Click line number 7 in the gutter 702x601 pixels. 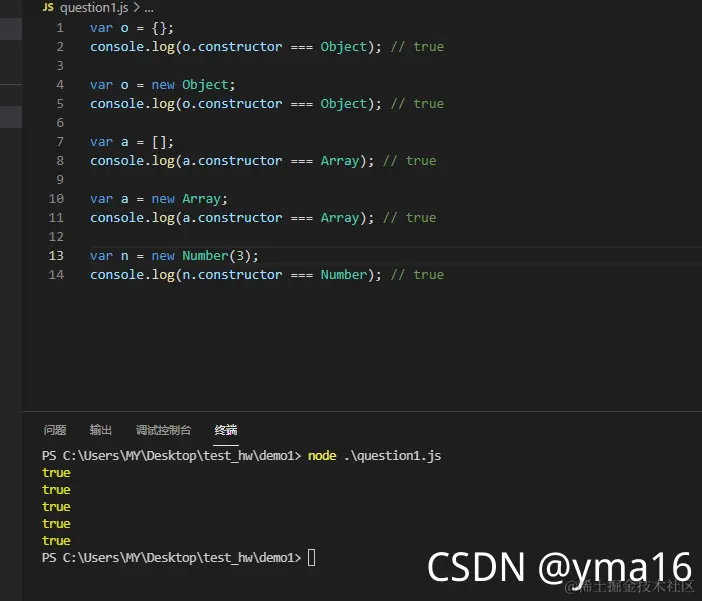tap(60, 142)
